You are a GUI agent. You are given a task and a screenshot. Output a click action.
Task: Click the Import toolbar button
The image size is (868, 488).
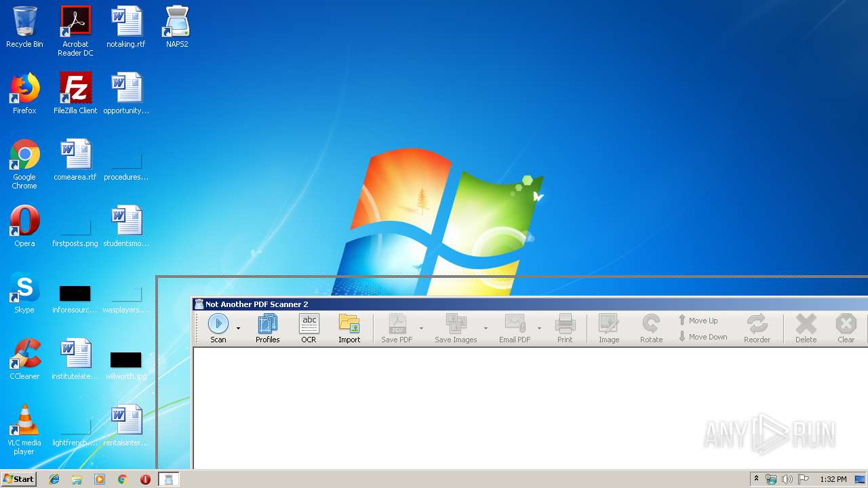point(349,329)
